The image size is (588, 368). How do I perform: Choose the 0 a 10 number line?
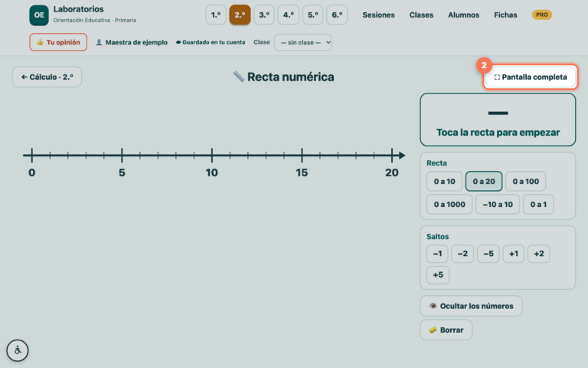[444, 182]
